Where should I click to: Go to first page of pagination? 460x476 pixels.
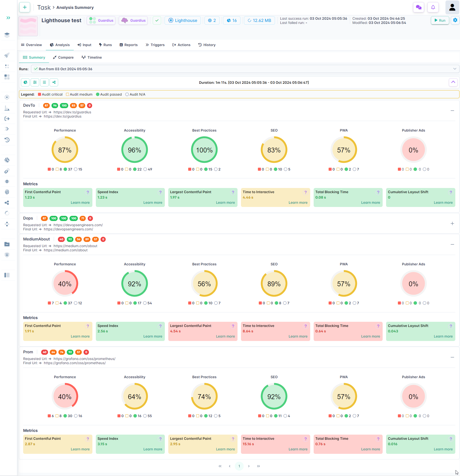tap(220, 466)
